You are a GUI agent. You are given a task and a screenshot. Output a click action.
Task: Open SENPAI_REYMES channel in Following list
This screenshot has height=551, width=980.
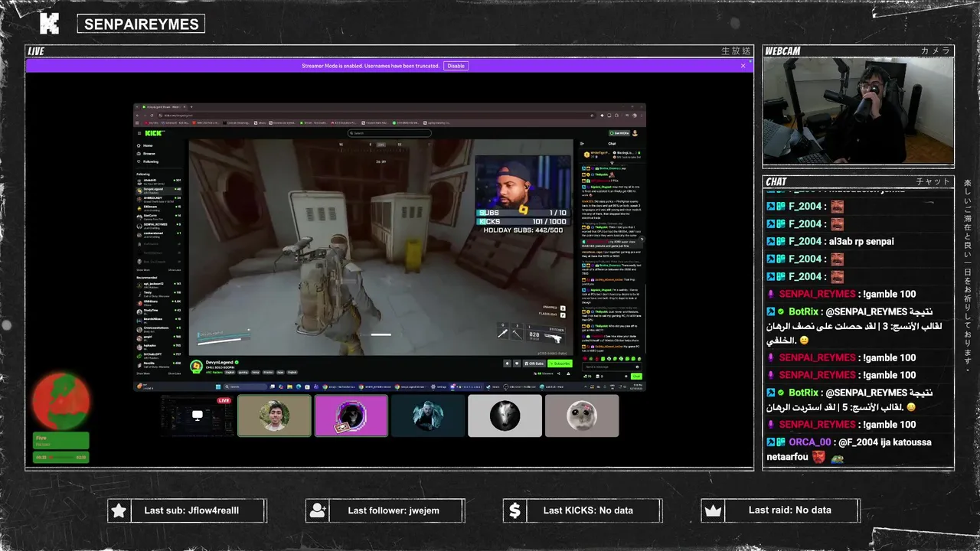pos(158,226)
